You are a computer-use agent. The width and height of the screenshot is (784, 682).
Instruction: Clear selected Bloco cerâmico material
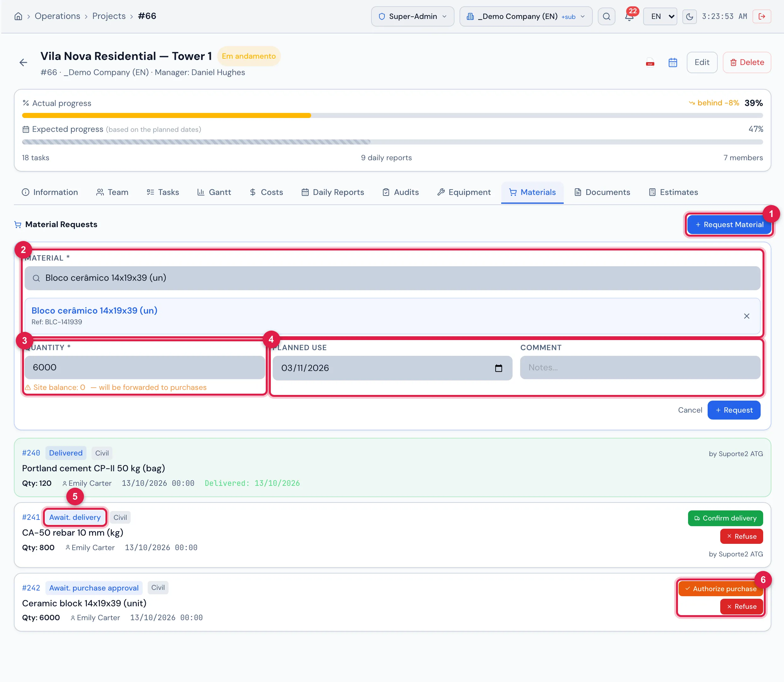[x=746, y=316]
